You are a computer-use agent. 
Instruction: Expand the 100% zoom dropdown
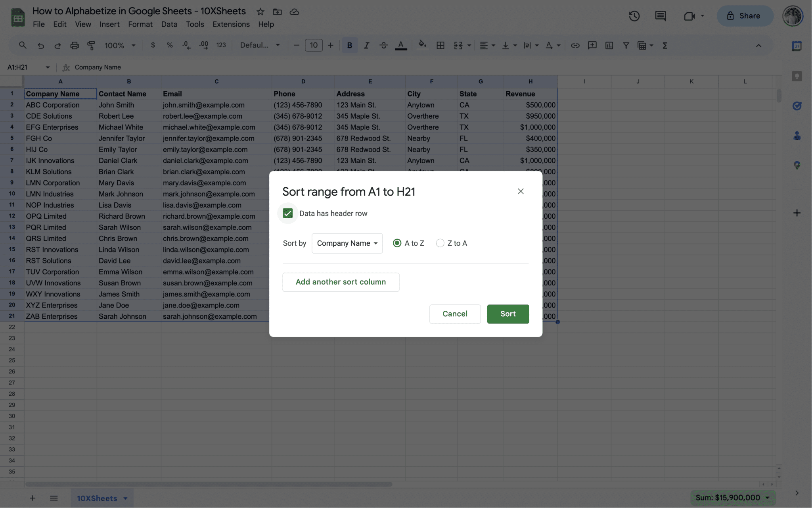coord(120,45)
